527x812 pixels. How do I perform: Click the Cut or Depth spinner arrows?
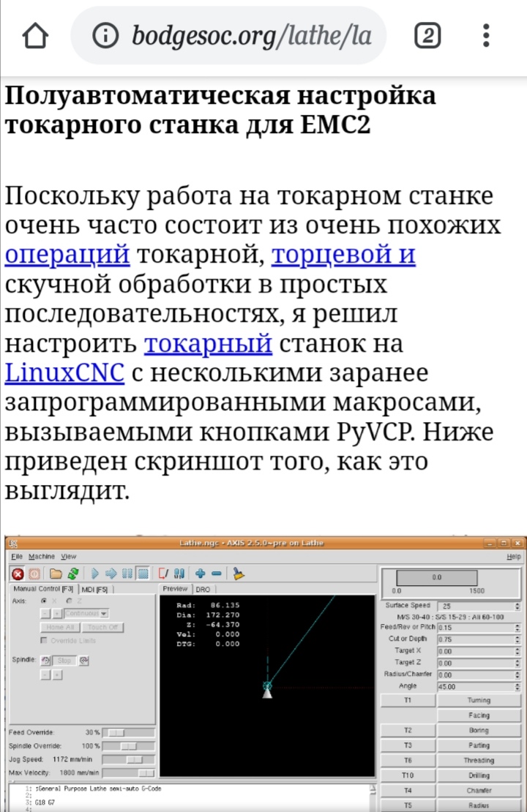(x=517, y=639)
